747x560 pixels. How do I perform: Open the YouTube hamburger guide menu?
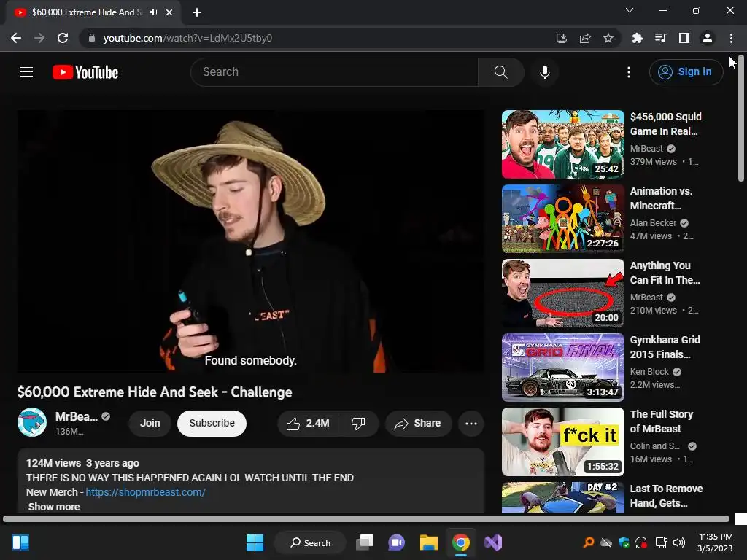26,72
